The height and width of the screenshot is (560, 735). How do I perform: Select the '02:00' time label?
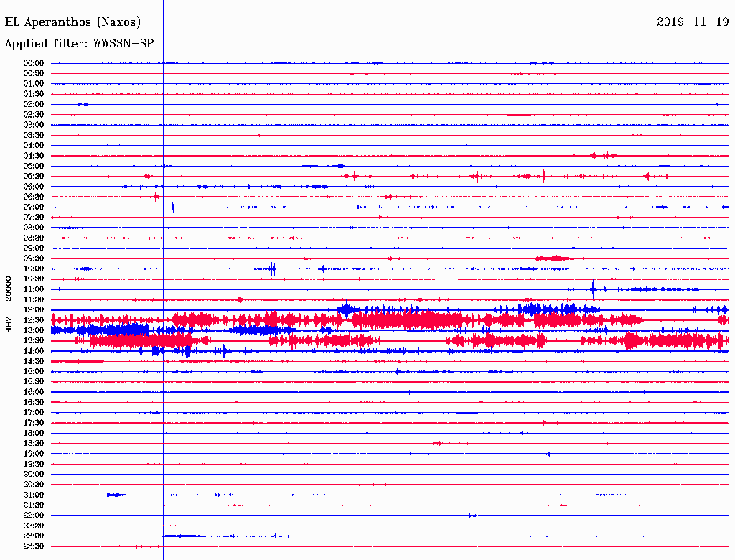[34, 105]
